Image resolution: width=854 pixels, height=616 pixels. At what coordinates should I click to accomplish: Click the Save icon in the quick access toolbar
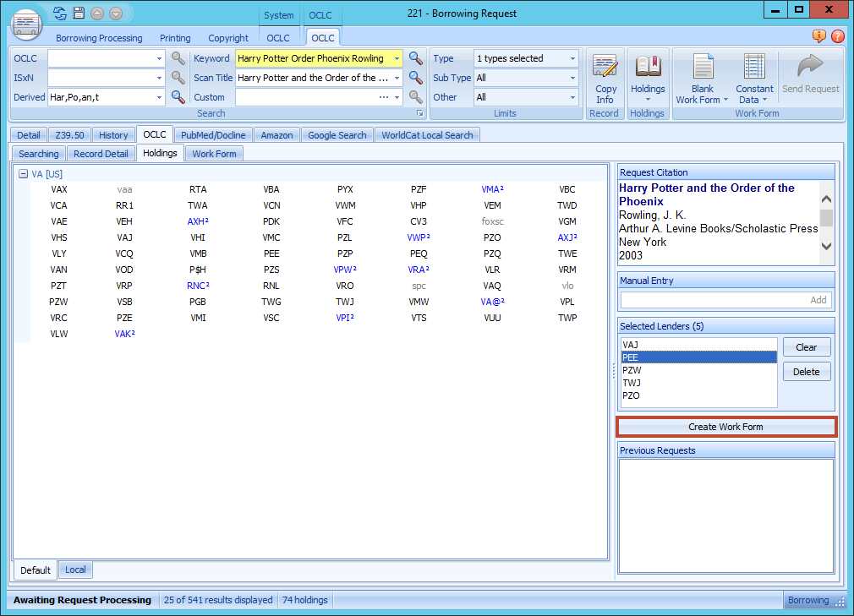click(x=78, y=13)
